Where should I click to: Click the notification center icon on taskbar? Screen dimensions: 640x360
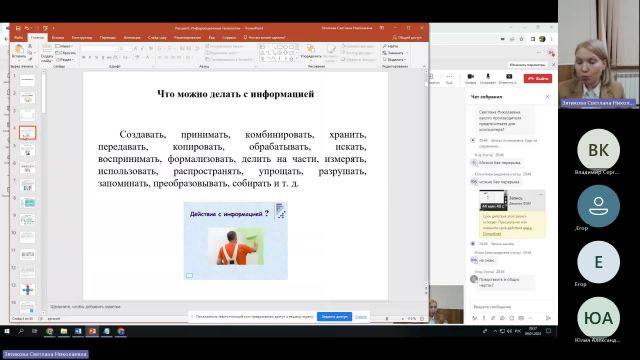549,331
